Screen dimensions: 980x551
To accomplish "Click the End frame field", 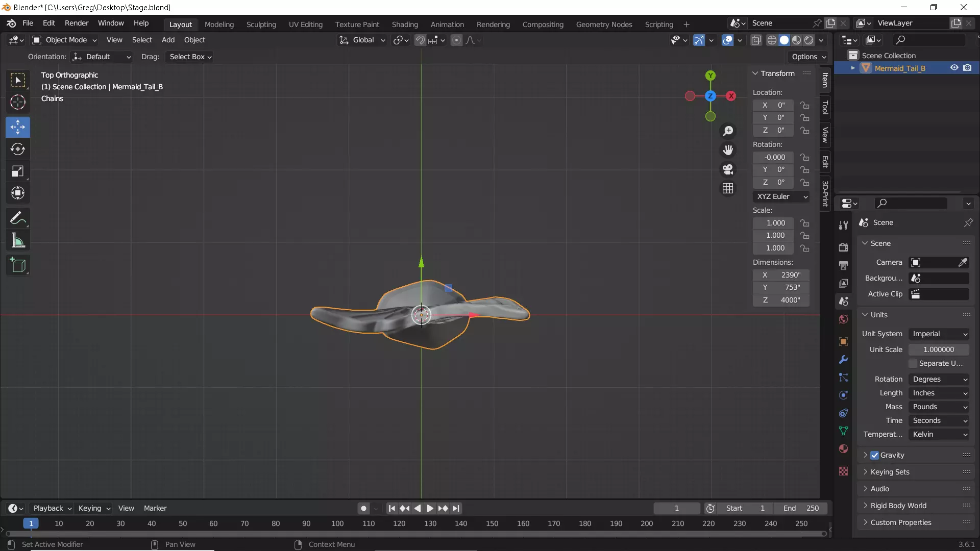I will point(801,508).
